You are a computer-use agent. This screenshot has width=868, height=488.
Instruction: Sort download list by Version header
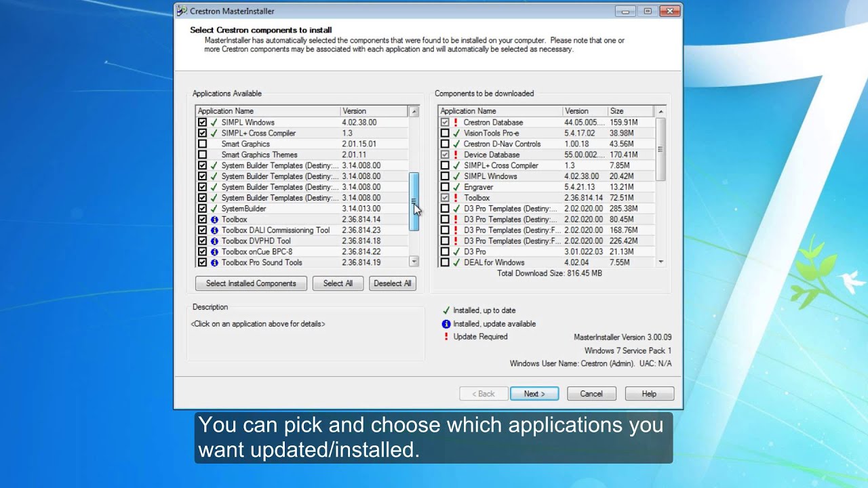pyautogui.click(x=585, y=111)
